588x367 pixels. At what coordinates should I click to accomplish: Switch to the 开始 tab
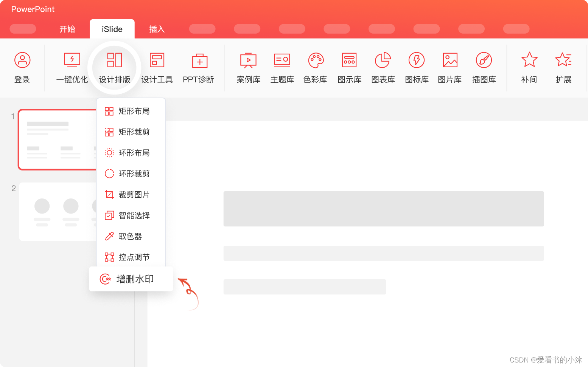pyautogui.click(x=67, y=29)
